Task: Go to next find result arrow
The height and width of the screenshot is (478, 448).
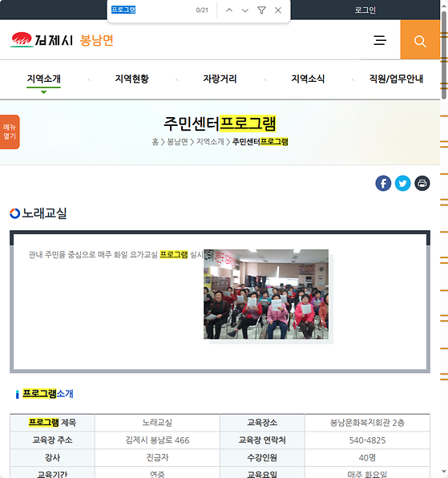Action: point(245,10)
